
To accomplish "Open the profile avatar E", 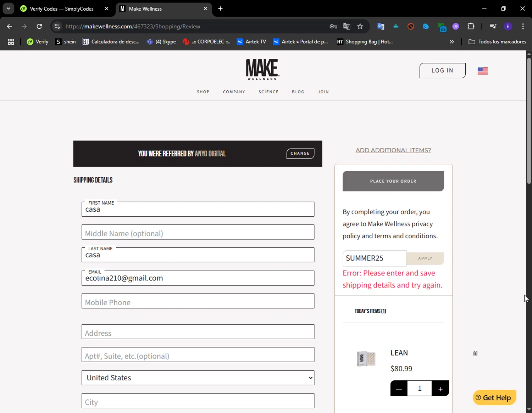I will click(508, 26).
